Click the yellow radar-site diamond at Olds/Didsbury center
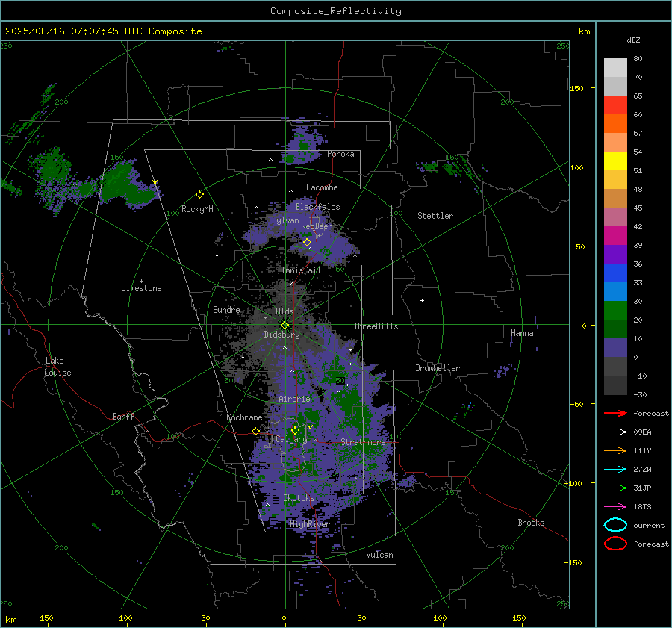The height and width of the screenshot is (628, 672). pyautogui.click(x=284, y=326)
